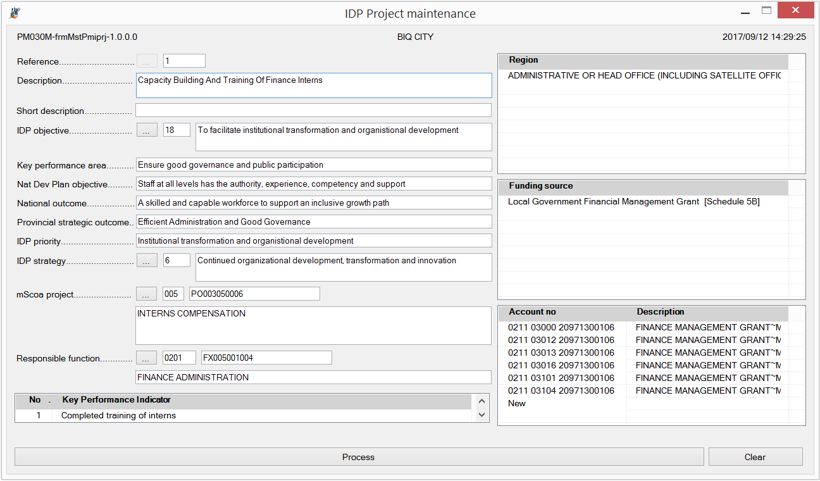Click the IDP strategy description text area
Screen dimensions: 820x481
click(344, 267)
